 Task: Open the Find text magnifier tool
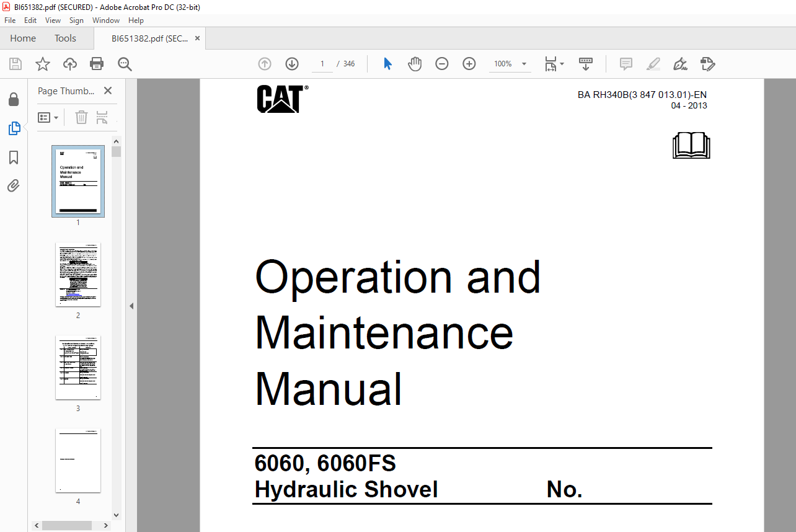[125, 64]
